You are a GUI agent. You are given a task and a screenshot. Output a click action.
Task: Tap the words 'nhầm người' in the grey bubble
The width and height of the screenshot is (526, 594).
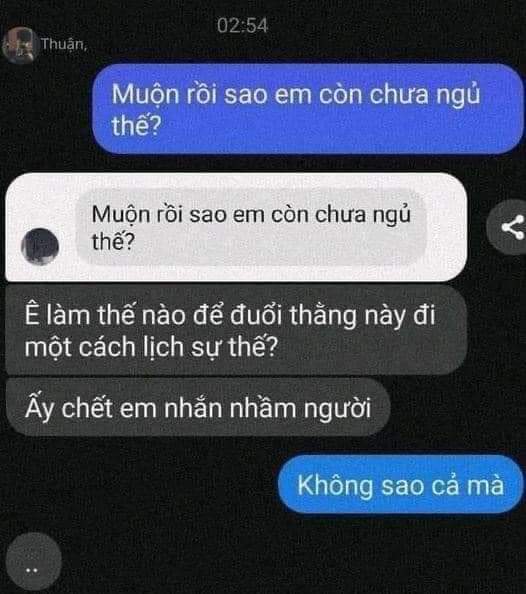tap(300, 409)
